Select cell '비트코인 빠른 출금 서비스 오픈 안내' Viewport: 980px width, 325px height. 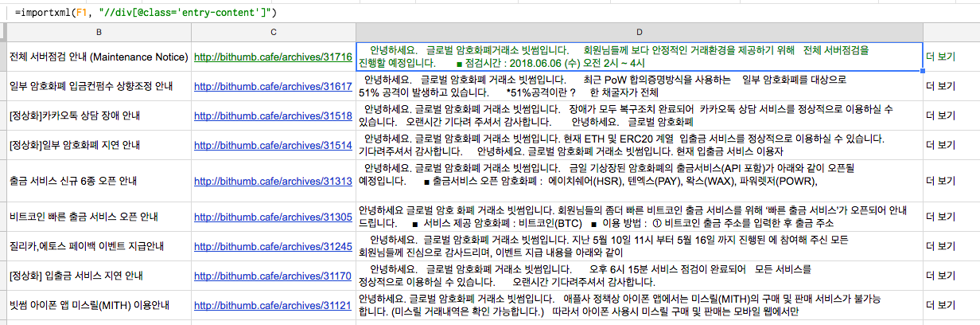pyautogui.click(x=99, y=217)
